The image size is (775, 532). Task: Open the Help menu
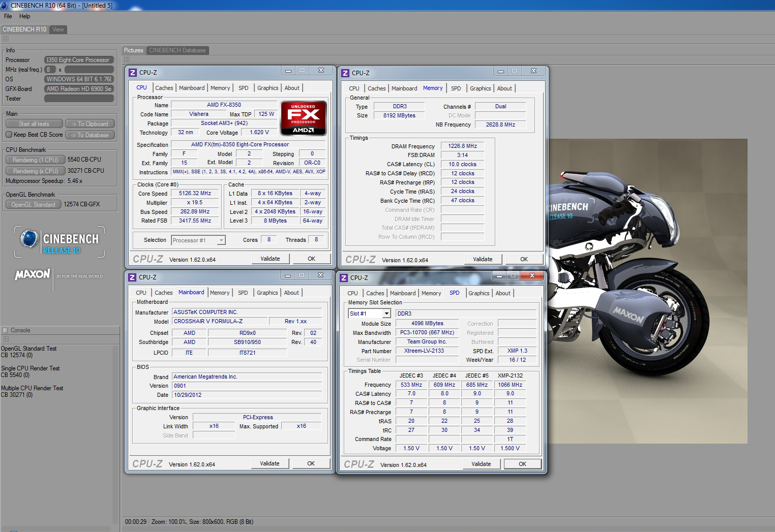(x=24, y=16)
